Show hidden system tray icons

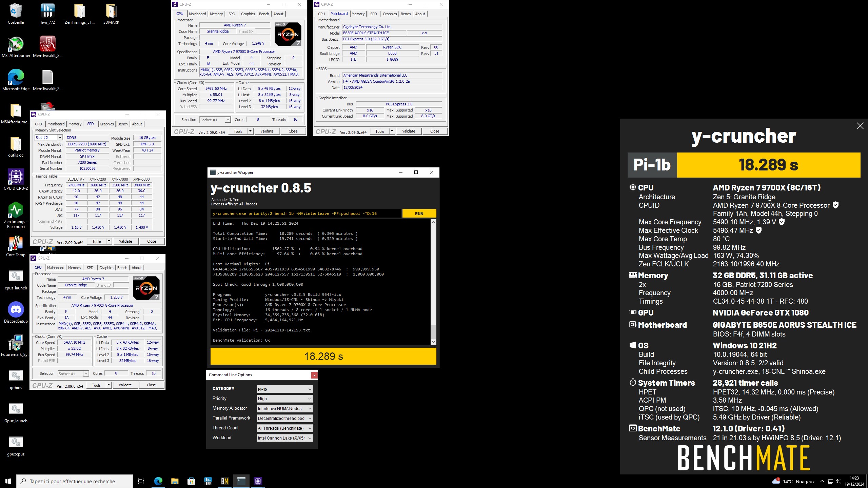tap(822, 481)
